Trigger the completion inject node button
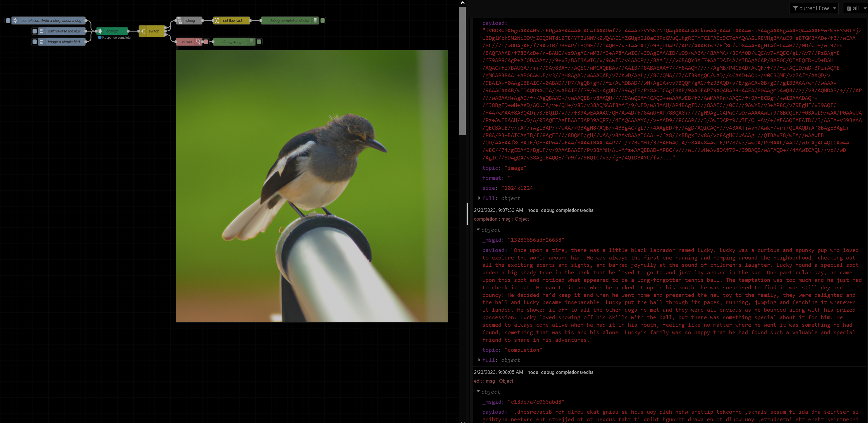This screenshot has height=423, width=868. point(8,21)
